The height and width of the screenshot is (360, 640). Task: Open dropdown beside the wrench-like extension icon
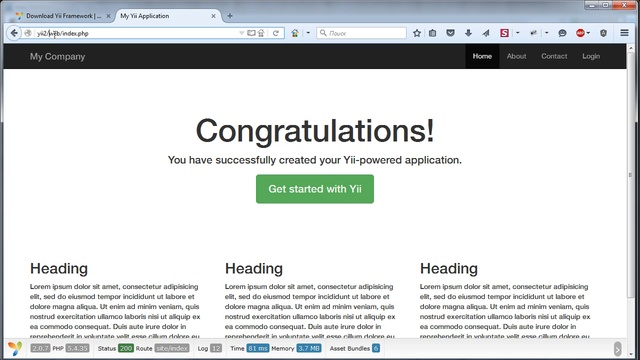pyautogui.click(x=547, y=33)
